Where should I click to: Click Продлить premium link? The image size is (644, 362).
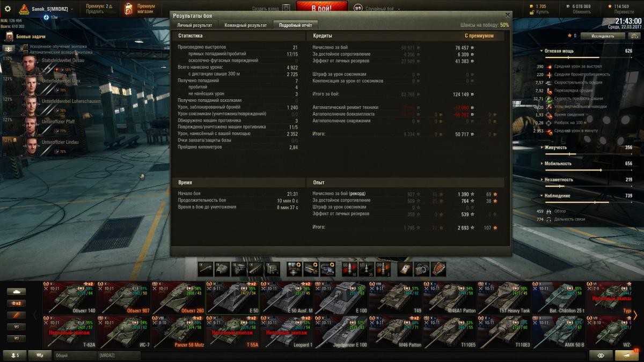pos(95,12)
